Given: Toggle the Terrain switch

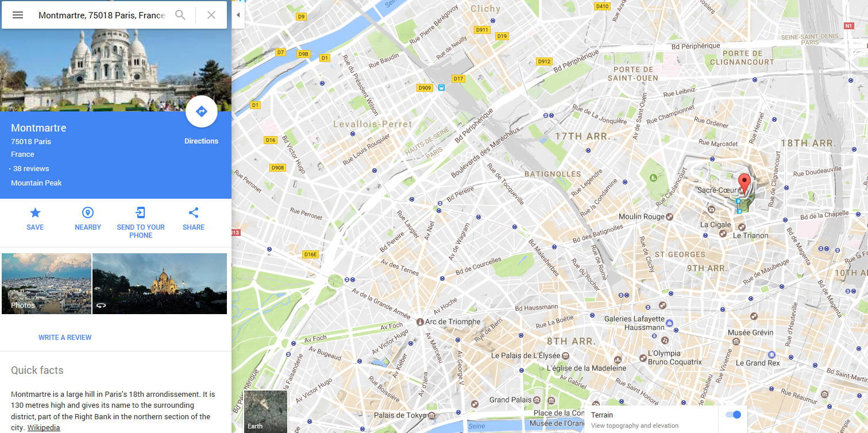Looking at the screenshot, I should click(x=733, y=415).
